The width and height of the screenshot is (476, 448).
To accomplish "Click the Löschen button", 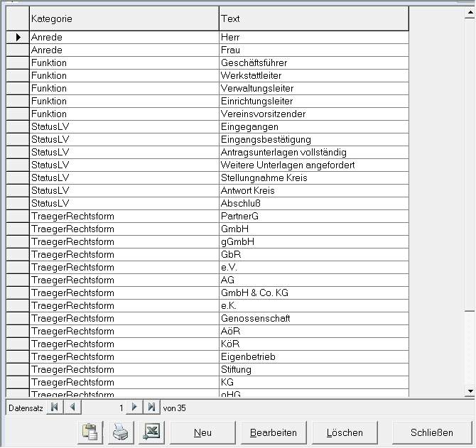I will [x=345, y=432].
